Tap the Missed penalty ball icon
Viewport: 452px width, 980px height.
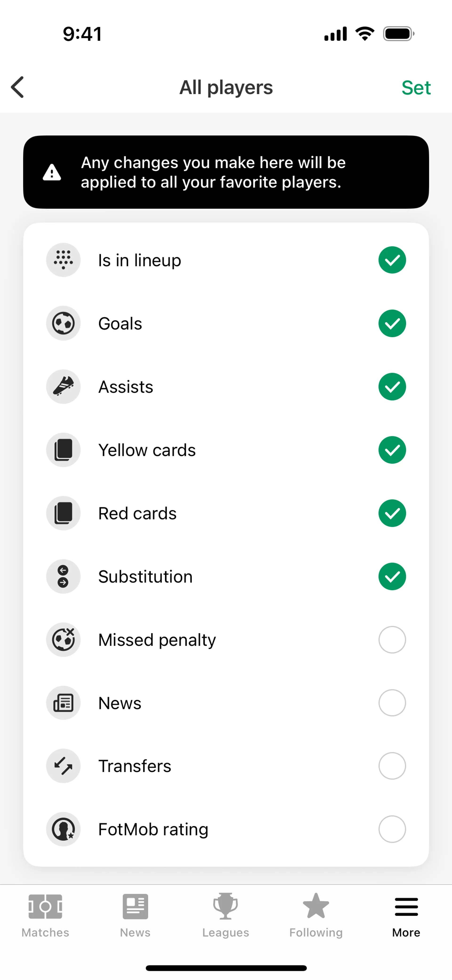click(63, 640)
